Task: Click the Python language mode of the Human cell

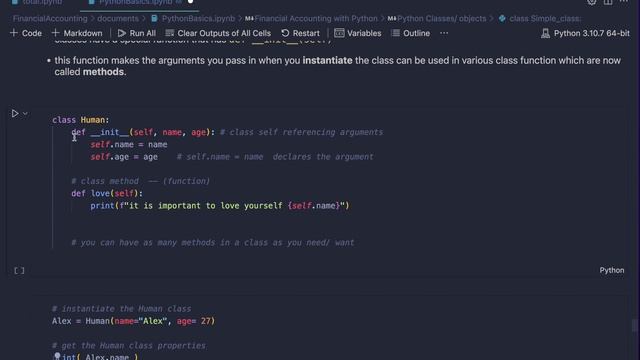Action: (611, 270)
